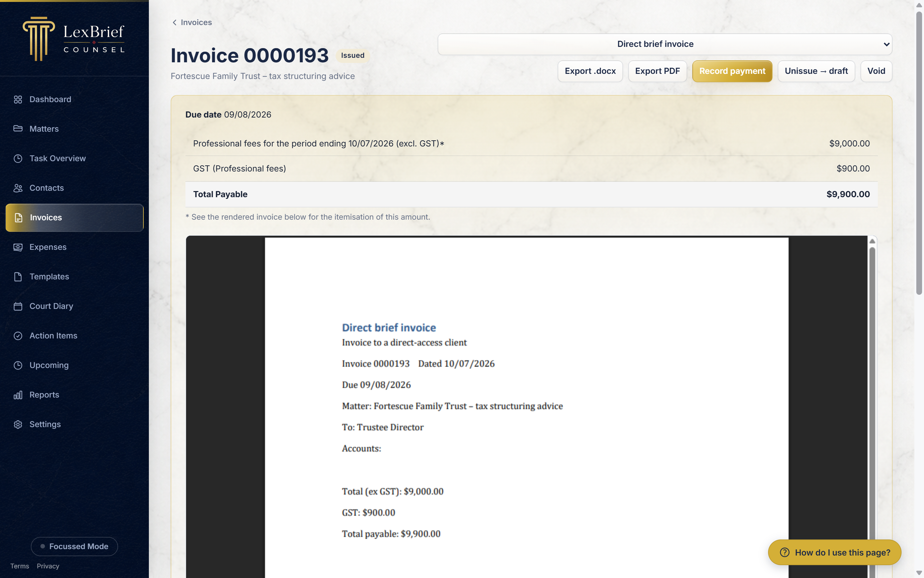Navigate to Contacts
The height and width of the screenshot is (578, 924).
coord(74,188)
